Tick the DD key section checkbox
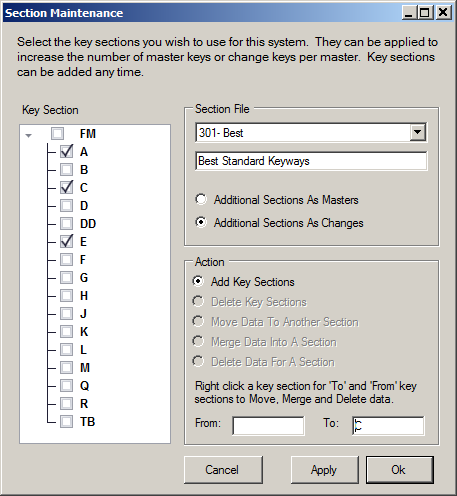Image resolution: width=457 pixels, height=496 pixels. tap(66, 224)
